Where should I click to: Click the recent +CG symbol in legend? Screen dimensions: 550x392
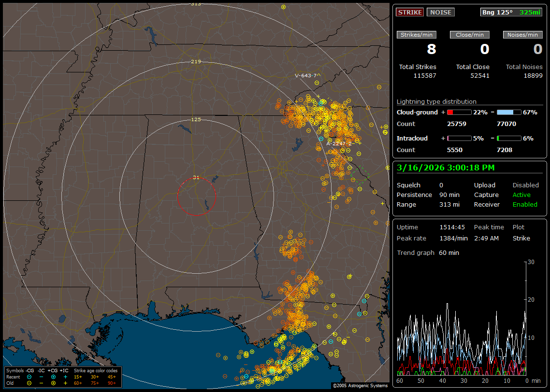[53, 377]
